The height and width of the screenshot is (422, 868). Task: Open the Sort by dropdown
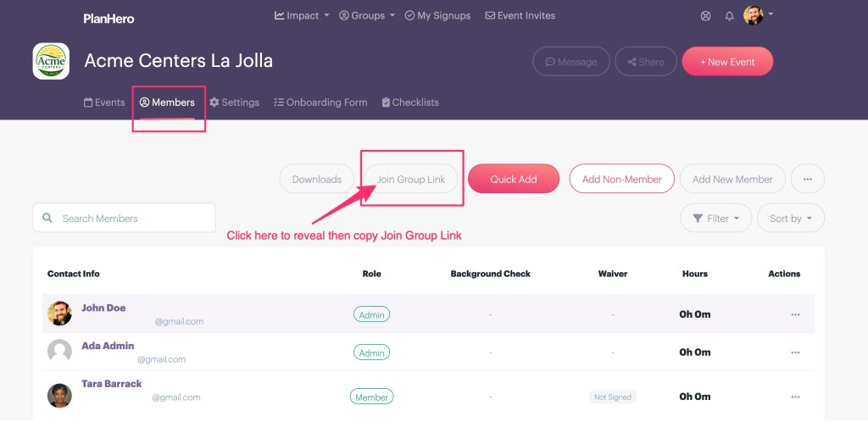(x=791, y=218)
